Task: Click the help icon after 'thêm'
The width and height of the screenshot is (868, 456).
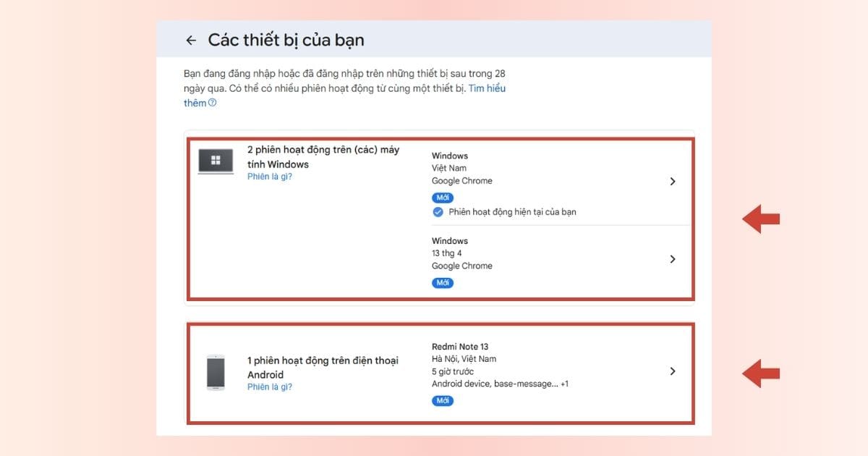Action: tap(213, 103)
